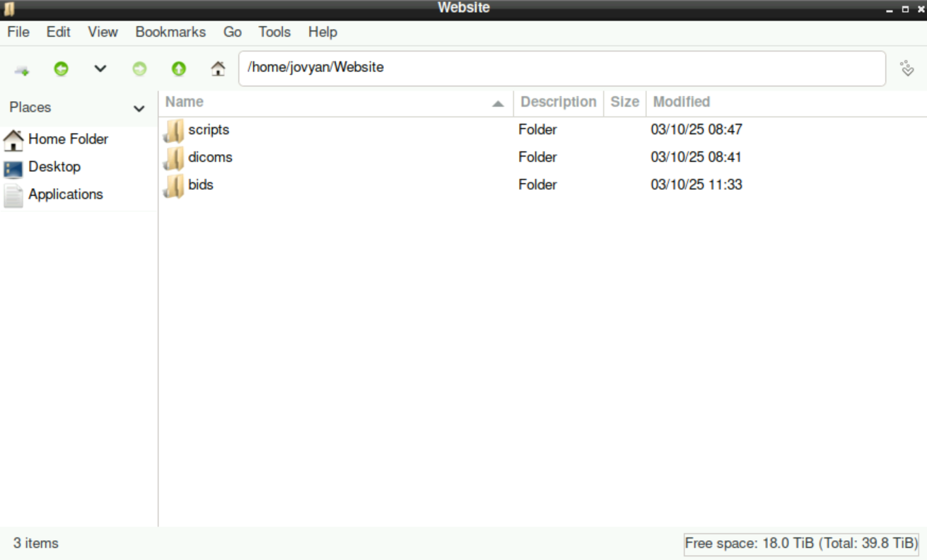This screenshot has height=560, width=927.
Task: Click the Applications document icon in sidebar
Action: pos(13,196)
